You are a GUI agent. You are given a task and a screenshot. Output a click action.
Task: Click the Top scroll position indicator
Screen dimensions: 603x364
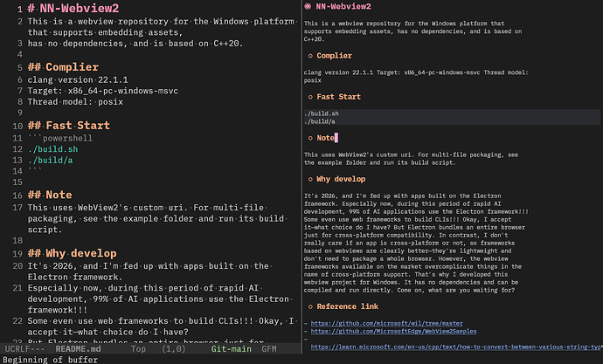(138, 348)
